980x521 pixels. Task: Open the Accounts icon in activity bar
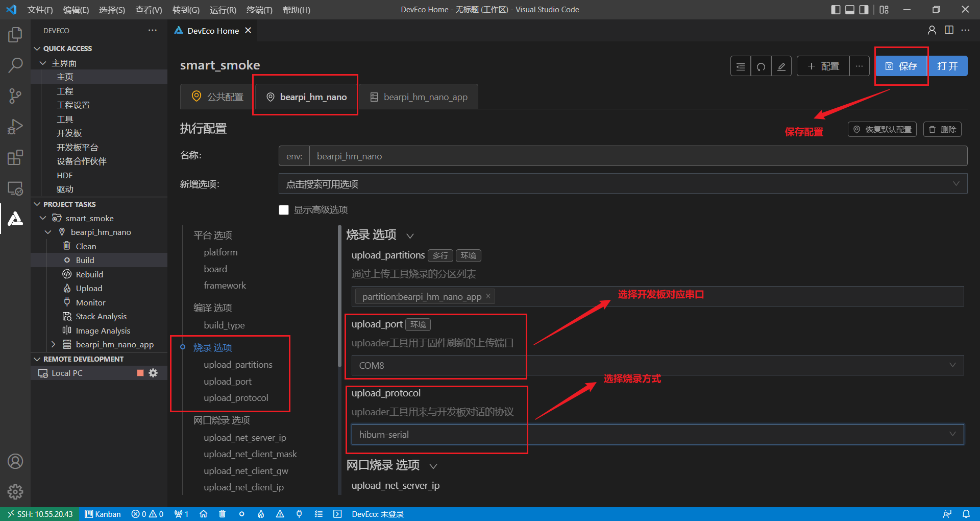(x=15, y=461)
